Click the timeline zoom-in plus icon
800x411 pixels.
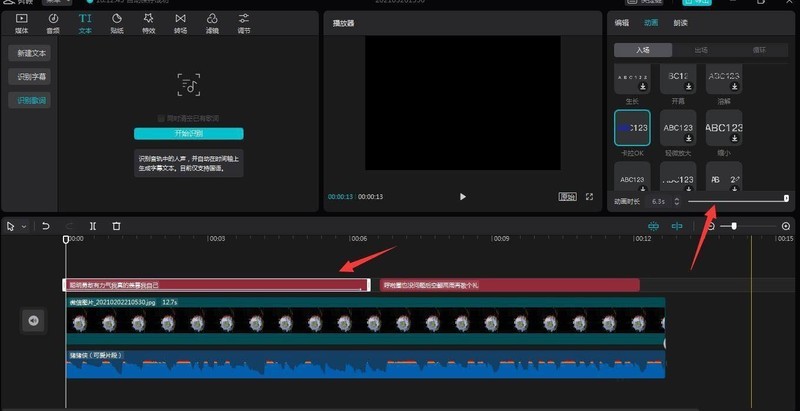point(786,226)
